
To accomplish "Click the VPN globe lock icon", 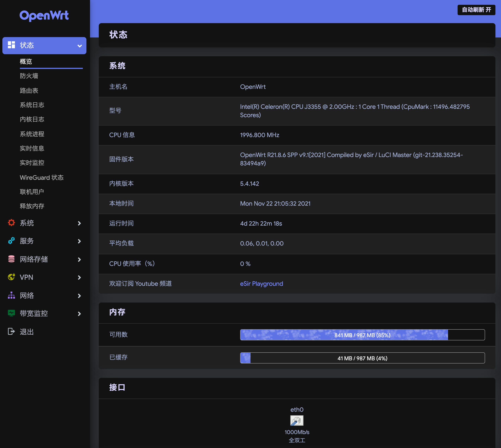I will pyautogui.click(x=11, y=277).
